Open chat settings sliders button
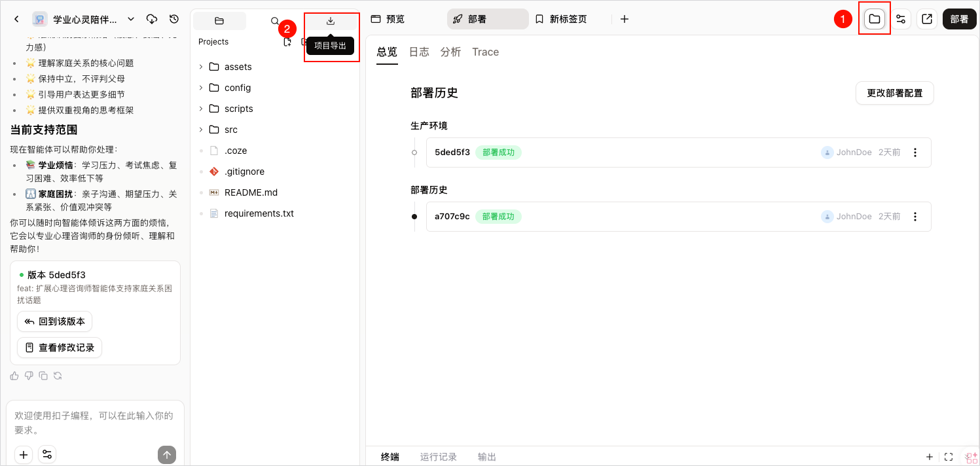Viewport: 980px width, 466px height. click(47, 454)
